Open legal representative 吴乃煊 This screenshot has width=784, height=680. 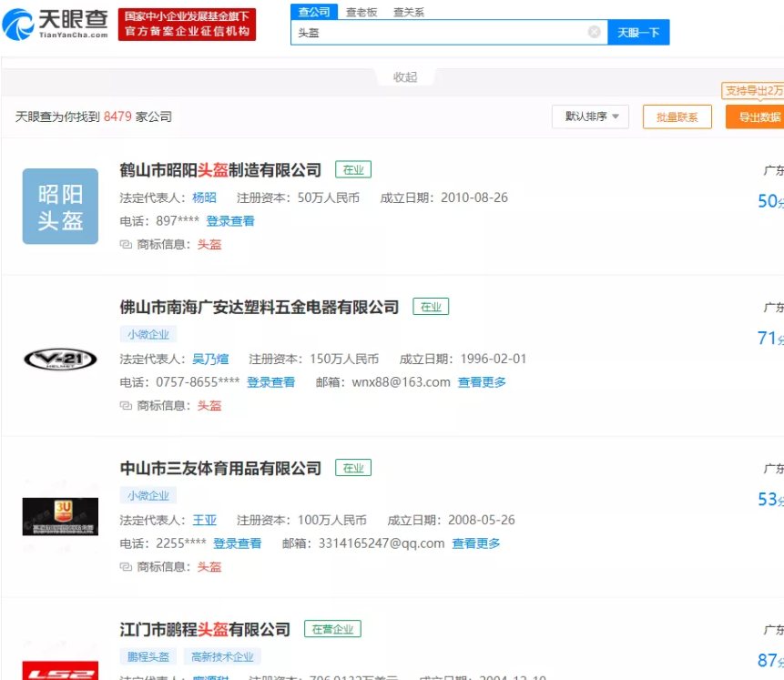(x=210, y=359)
